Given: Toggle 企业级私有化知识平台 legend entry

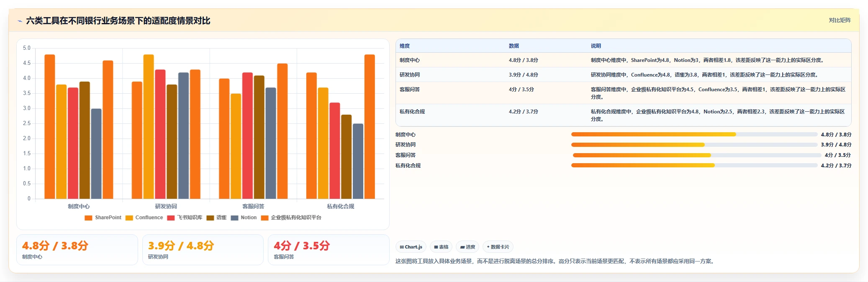Looking at the screenshot, I should click(x=291, y=218).
